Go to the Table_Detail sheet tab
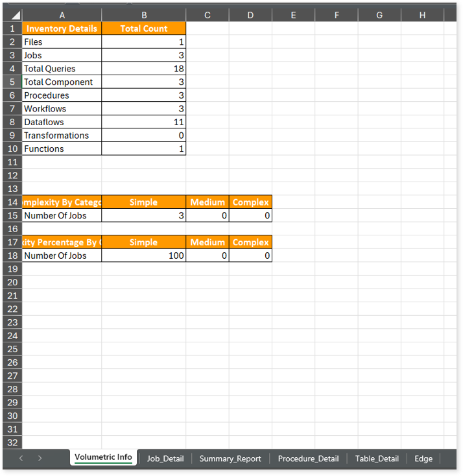 [377, 458]
